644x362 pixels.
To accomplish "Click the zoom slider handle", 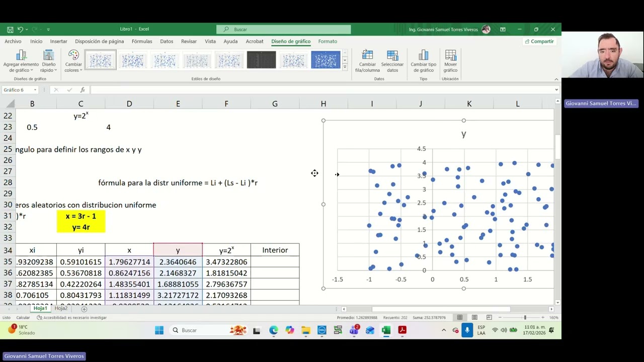I will click(525, 317).
